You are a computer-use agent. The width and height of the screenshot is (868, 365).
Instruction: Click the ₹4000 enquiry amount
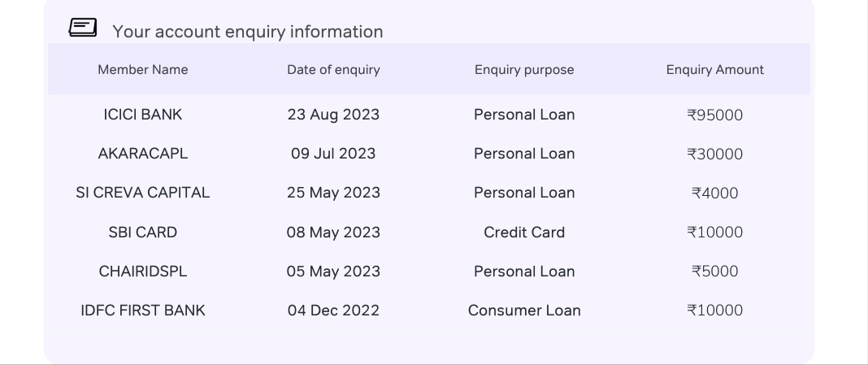[x=714, y=193]
